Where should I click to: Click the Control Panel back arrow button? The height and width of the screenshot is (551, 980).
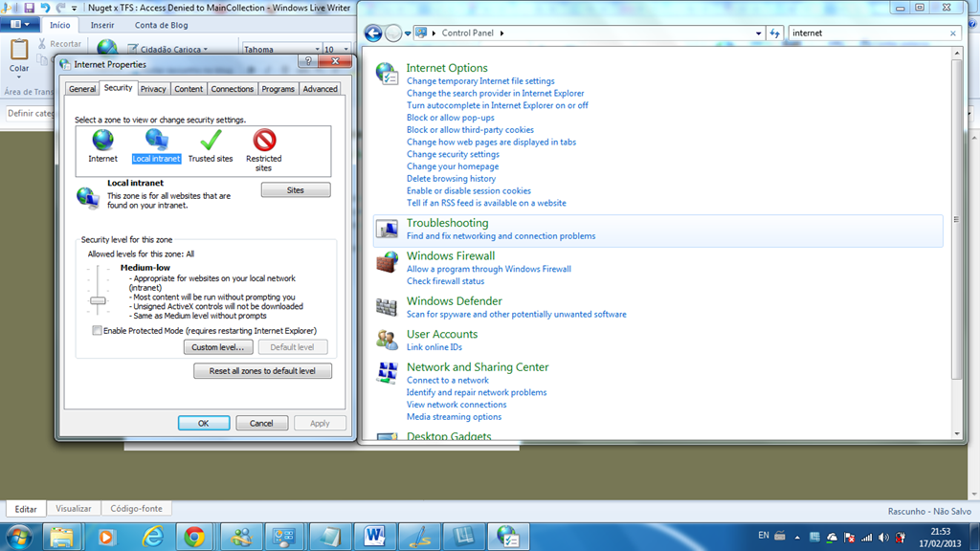(373, 33)
